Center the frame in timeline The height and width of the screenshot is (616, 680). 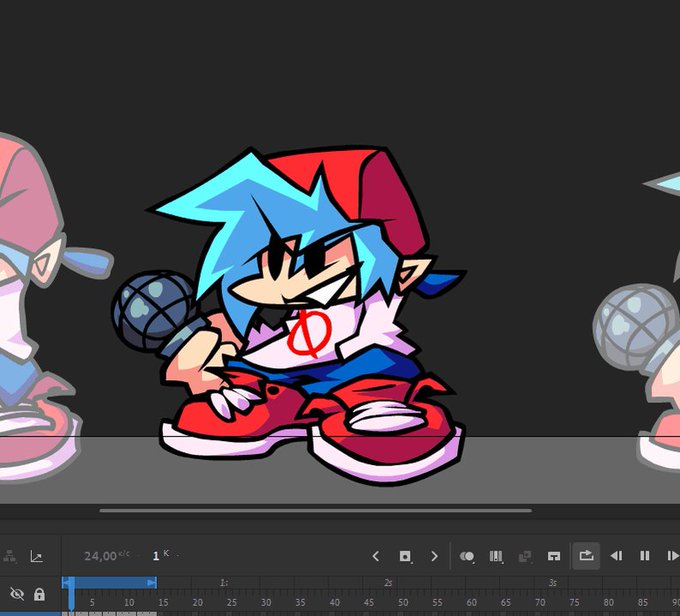click(x=554, y=556)
